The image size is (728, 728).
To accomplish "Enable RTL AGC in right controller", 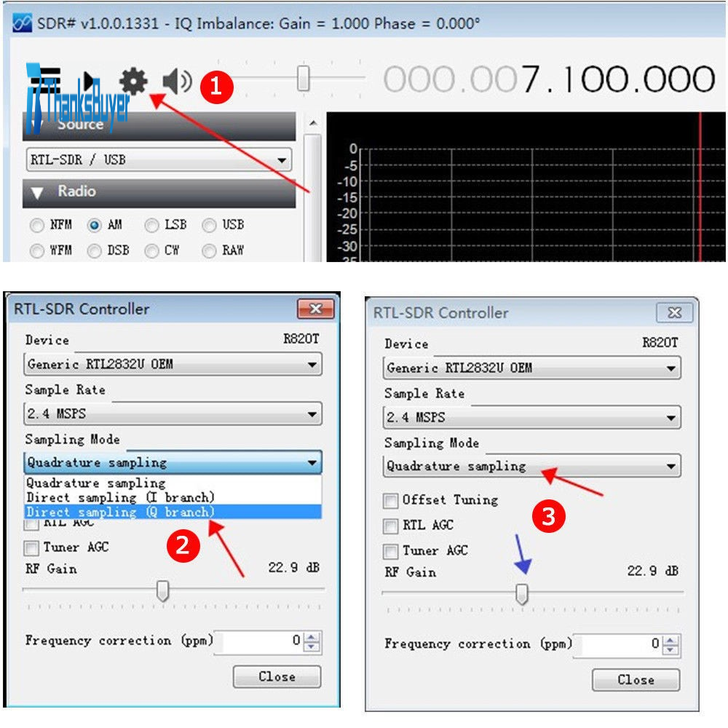I will tap(390, 526).
